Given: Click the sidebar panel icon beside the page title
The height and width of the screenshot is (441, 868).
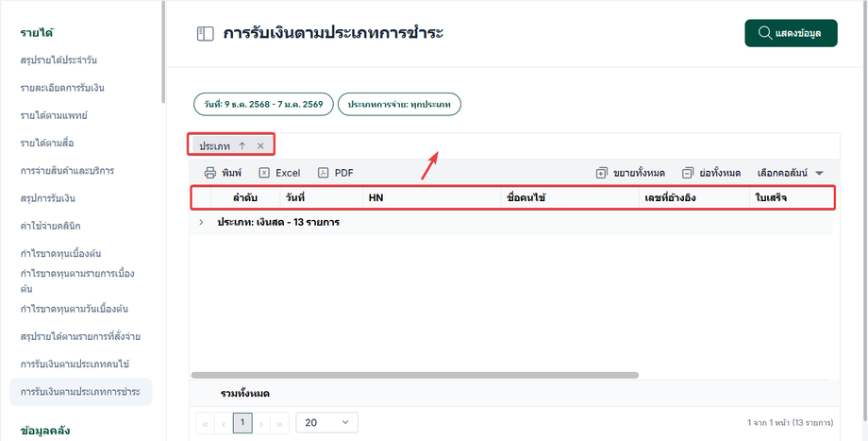Looking at the screenshot, I should tap(206, 34).
